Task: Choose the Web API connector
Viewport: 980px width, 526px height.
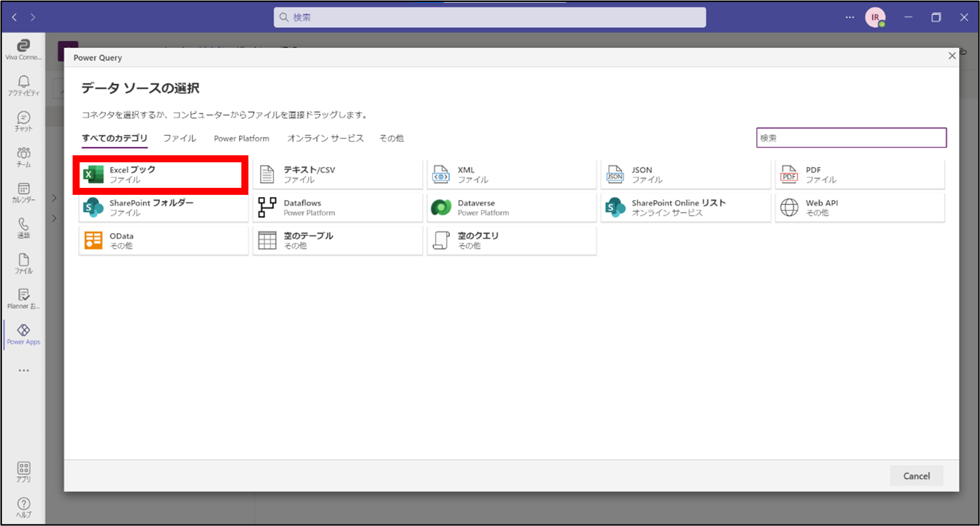Action: 859,207
